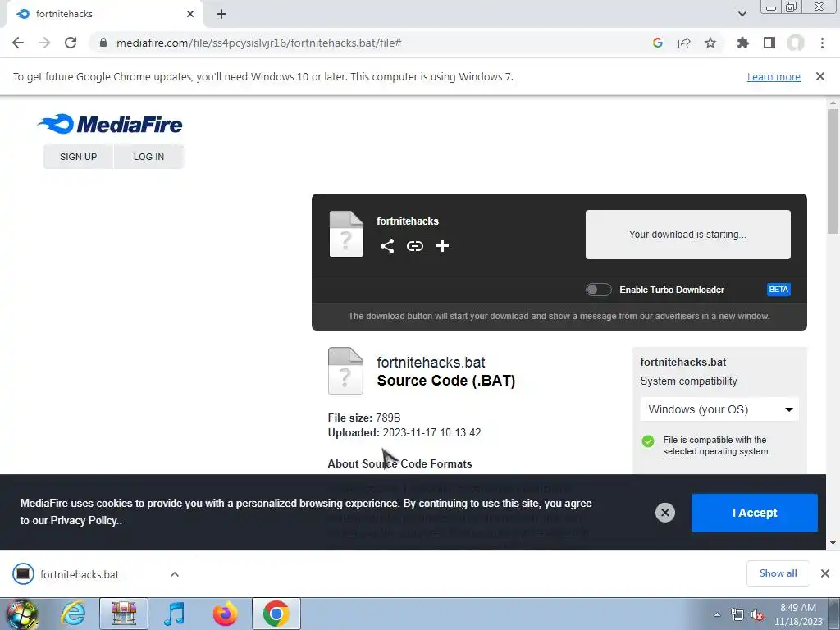Viewport: 840px width, 630px height.
Task: Click the LOG IN button
Action: click(148, 157)
